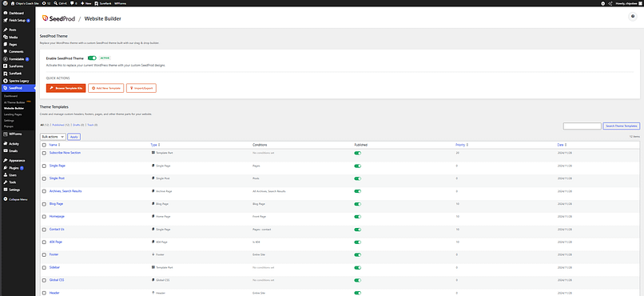The width and height of the screenshot is (644, 296).
Task: Open Formidable in the sidebar
Action: pyautogui.click(x=18, y=58)
